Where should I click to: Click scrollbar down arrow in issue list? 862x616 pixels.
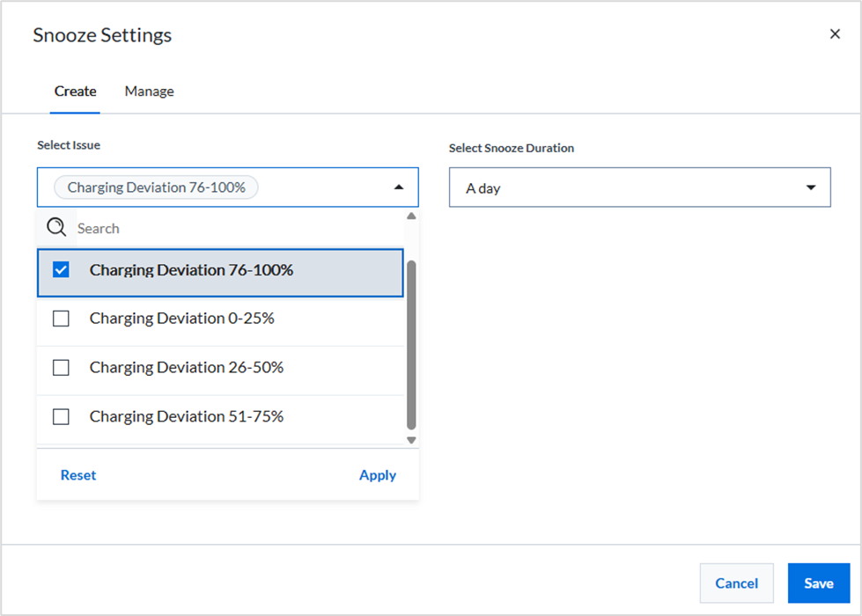pyautogui.click(x=410, y=440)
